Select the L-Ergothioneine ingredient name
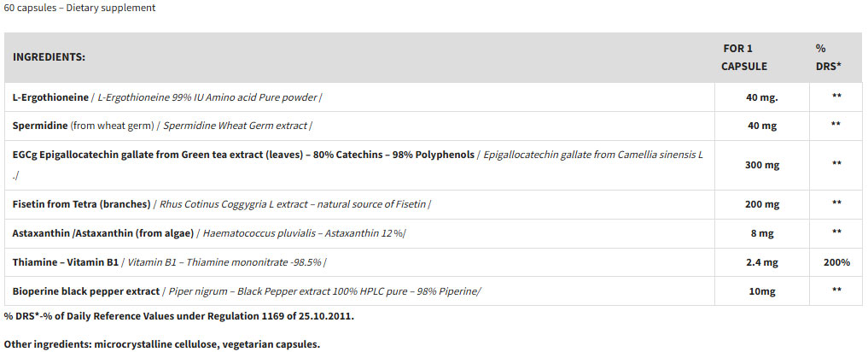The height and width of the screenshot is (352, 868). (50, 97)
